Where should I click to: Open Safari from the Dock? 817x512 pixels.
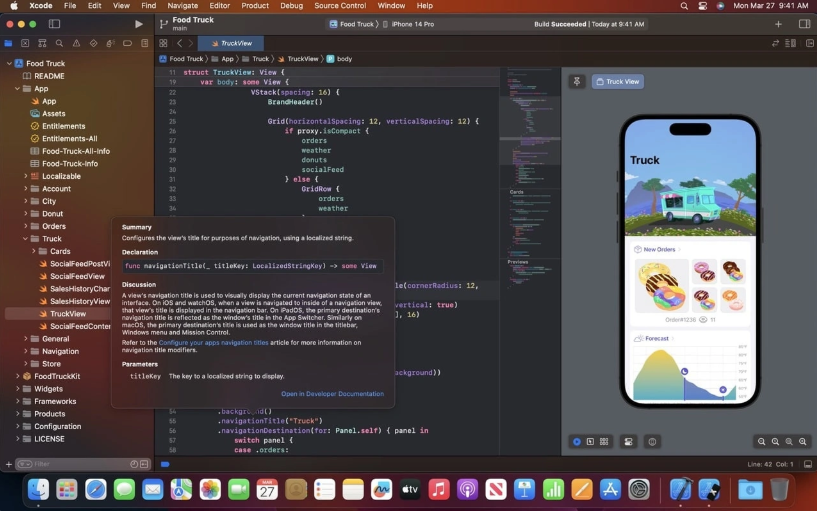[95, 490]
